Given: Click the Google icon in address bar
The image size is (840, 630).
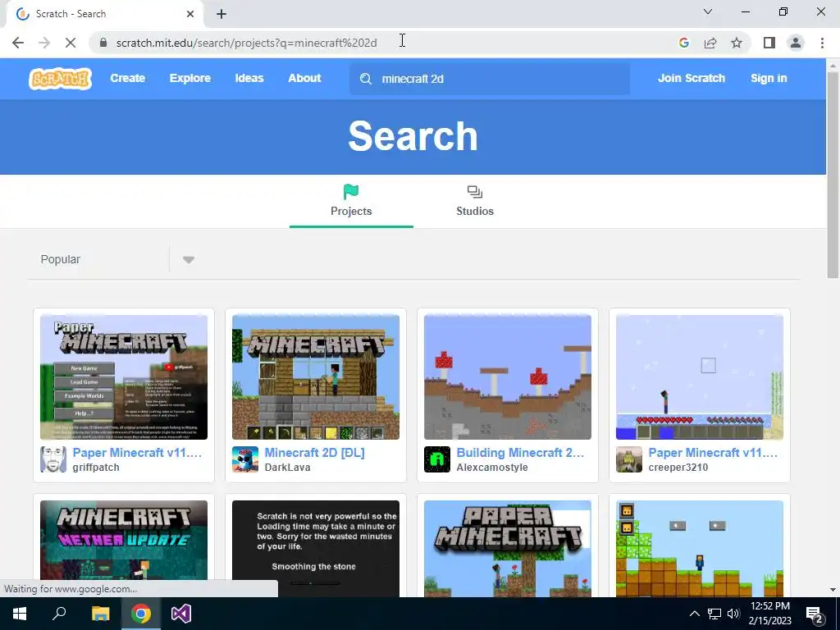Looking at the screenshot, I should coord(683,43).
